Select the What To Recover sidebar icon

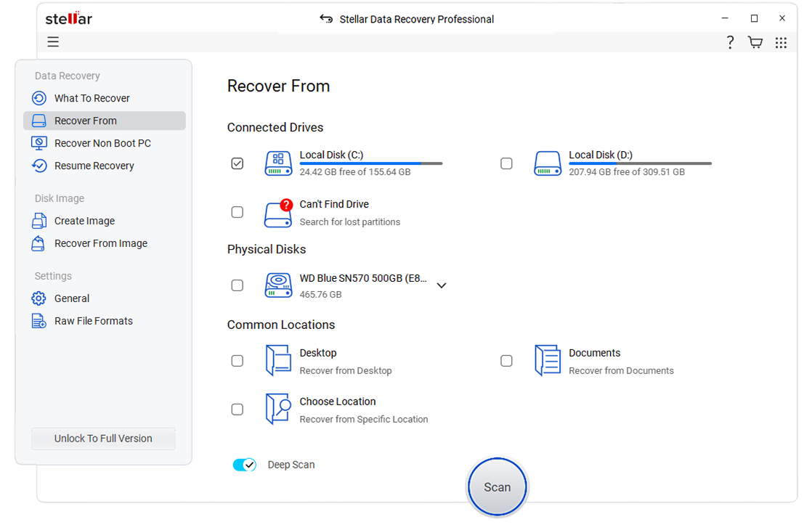click(38, 98)
